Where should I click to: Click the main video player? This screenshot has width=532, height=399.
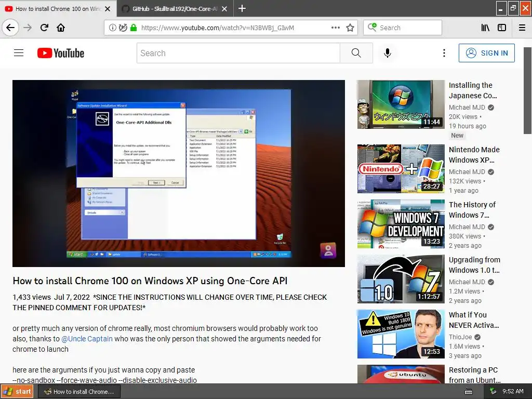pos(179,174)
